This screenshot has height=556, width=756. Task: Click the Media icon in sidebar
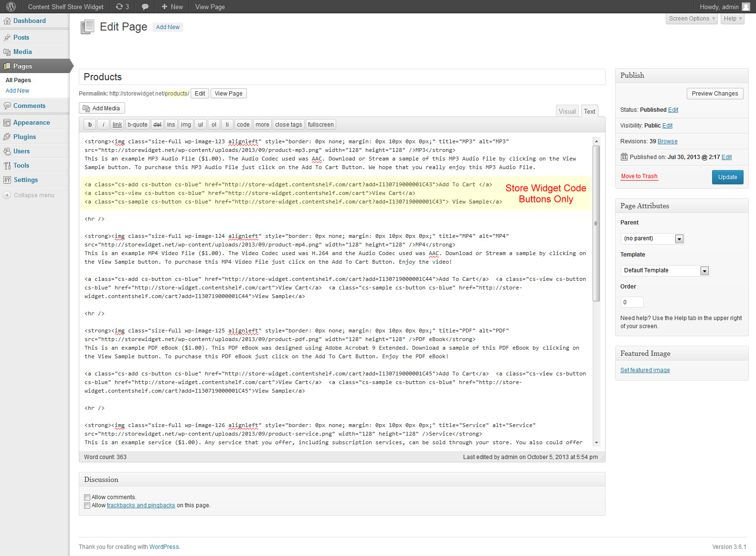[x=7, y=52]
